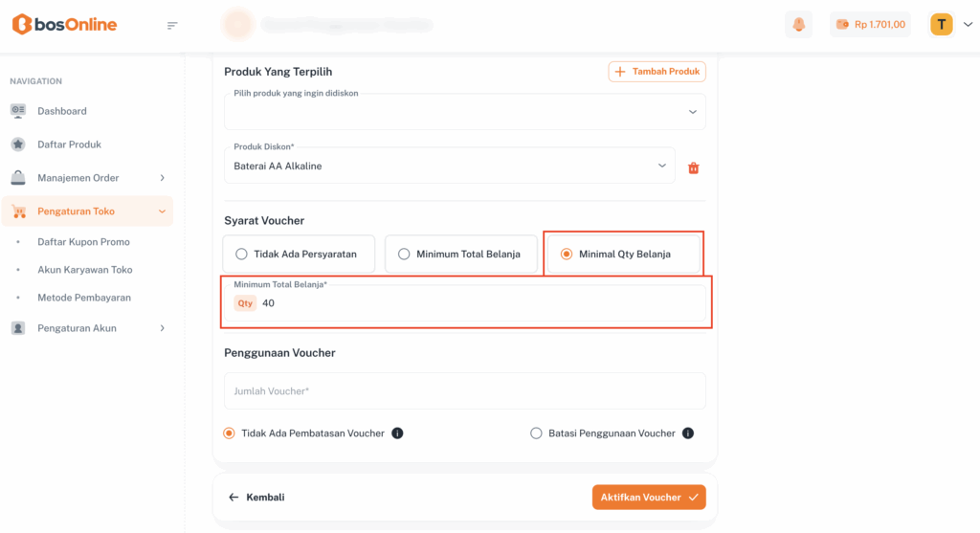
Task: Click the red trash delete icon
Action: [694, 168]
